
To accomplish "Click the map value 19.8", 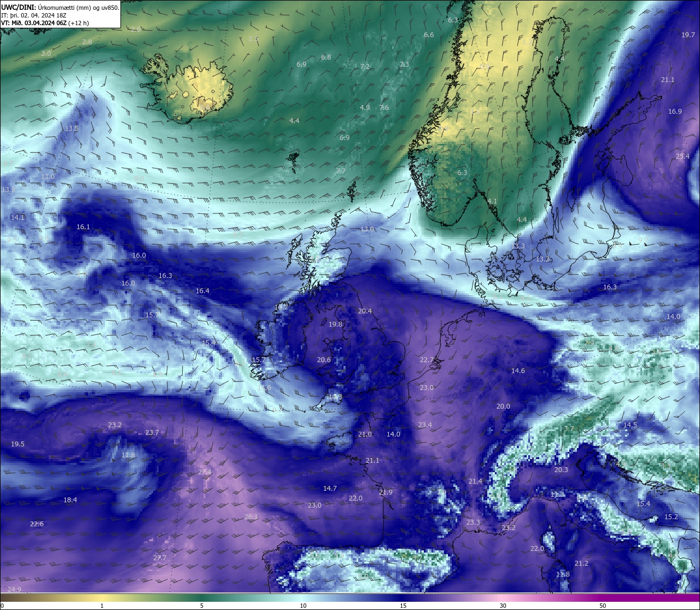I will coord(335,324).
